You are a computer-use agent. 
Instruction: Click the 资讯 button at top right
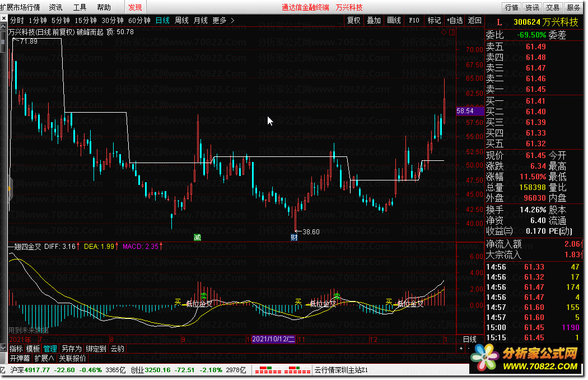(x=532, y=7)
